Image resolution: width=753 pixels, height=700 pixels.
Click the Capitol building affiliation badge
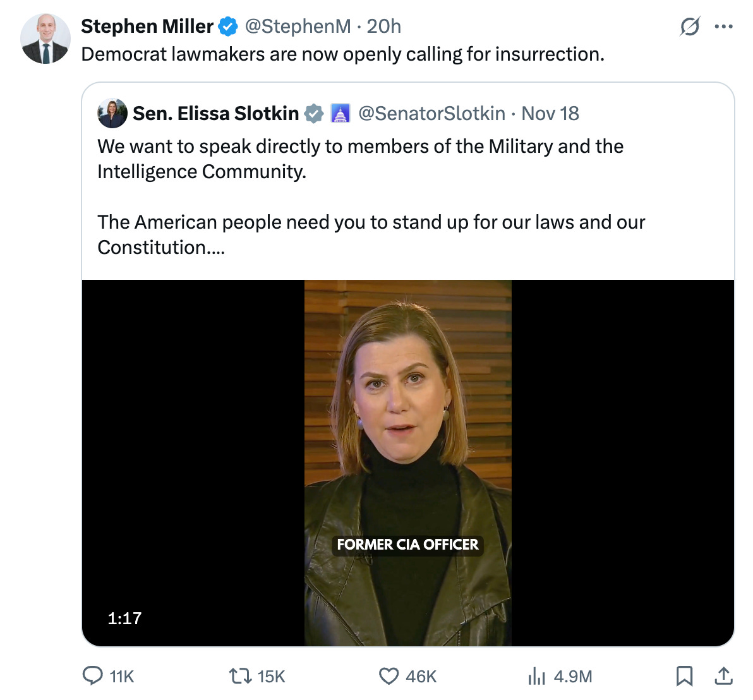point(340,114)
